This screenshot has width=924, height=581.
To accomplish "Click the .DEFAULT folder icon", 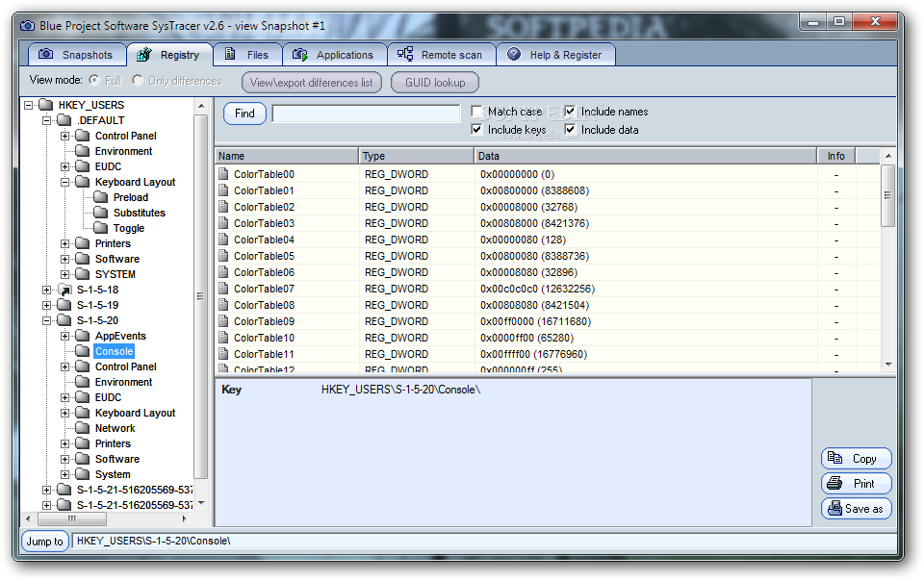I will point(64,120).
